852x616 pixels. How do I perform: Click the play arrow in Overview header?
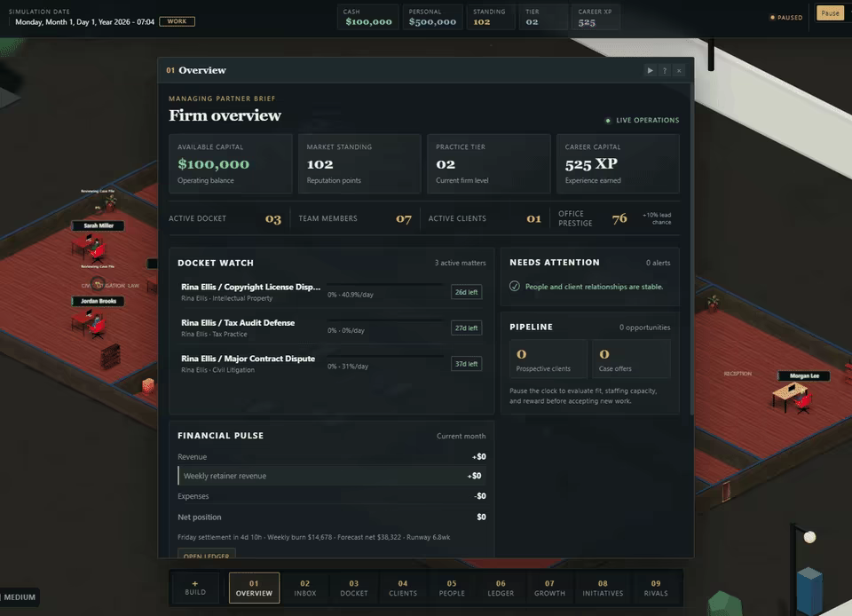(650, 71)
